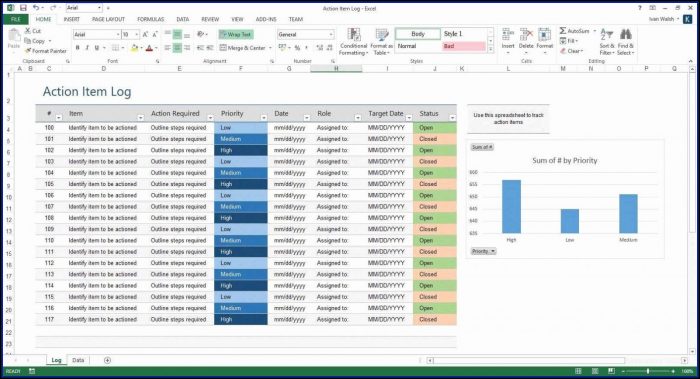Apply percent style number format

click(x=297, y=47)
